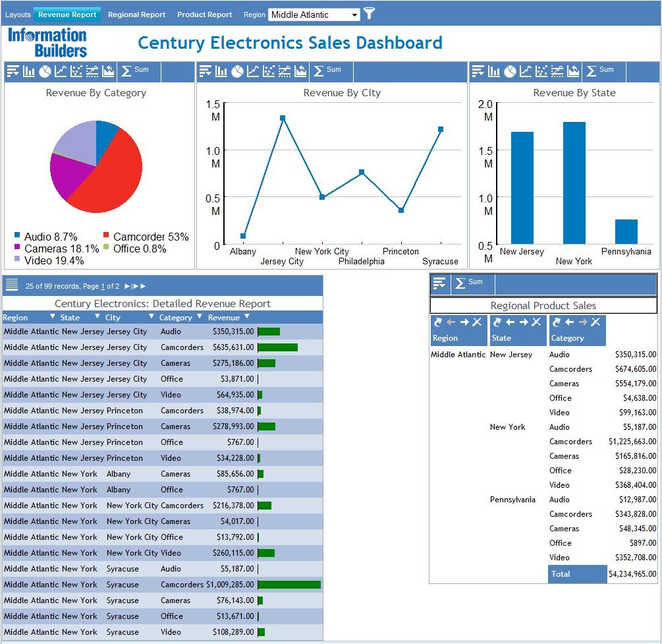Screen dimensions: 662x644
Task: Switch Revenue By Category to line chart
Action: (x=61, y=71)
